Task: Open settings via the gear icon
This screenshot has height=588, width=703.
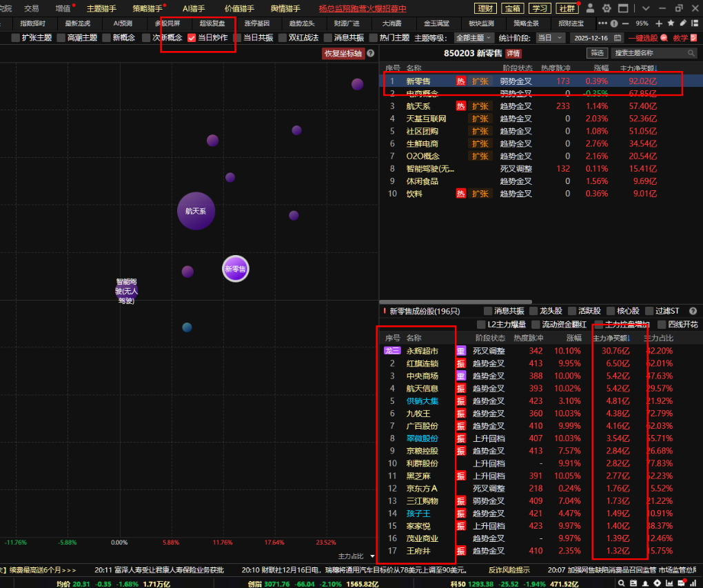Action: pos(607,8)
